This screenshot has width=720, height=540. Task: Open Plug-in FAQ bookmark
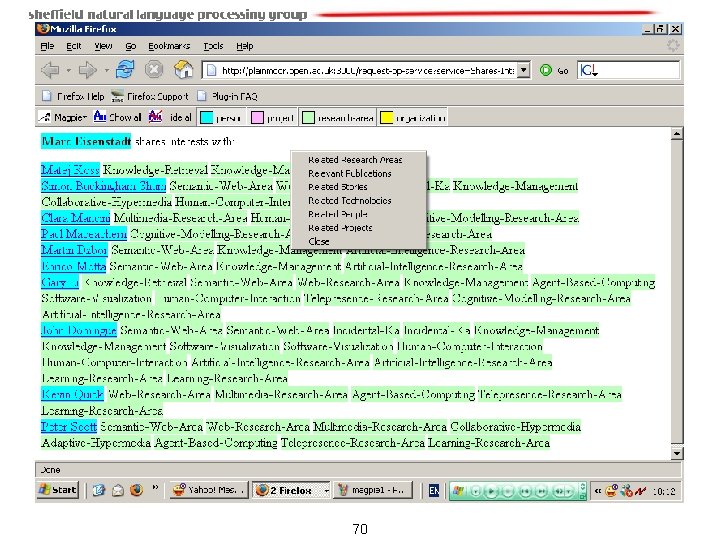click(x=227, y=96)
